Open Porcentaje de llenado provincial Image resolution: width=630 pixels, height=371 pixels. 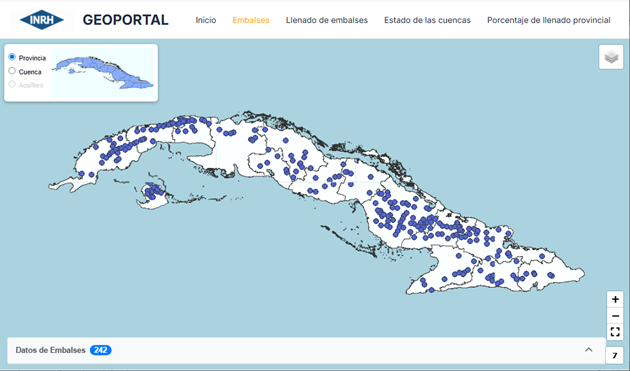(548, 20)
